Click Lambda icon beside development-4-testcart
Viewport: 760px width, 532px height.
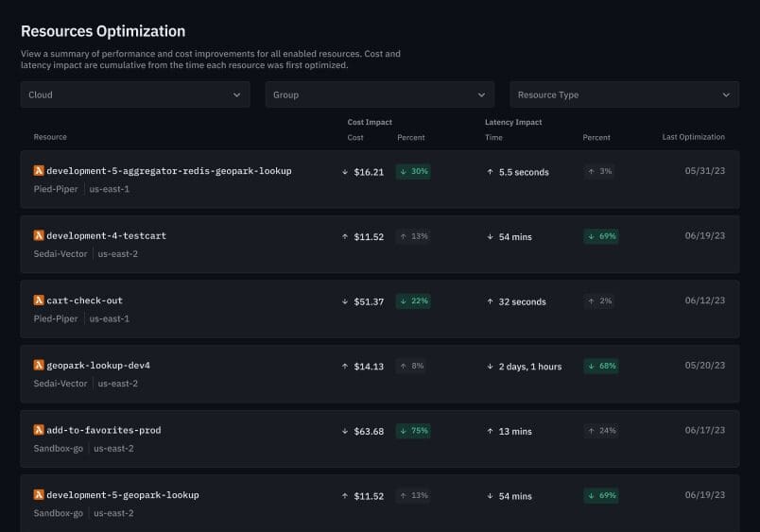pyautogui.click(x=39, y=235)
